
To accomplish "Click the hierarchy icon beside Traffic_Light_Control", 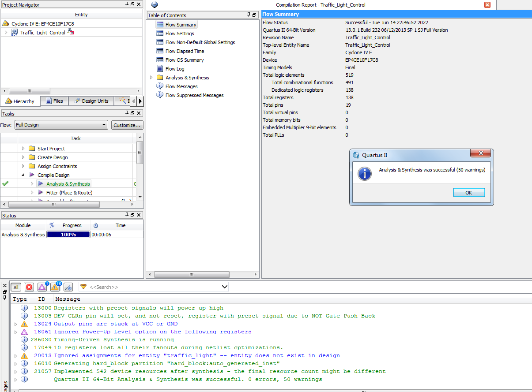I will (x=71, y=32).
